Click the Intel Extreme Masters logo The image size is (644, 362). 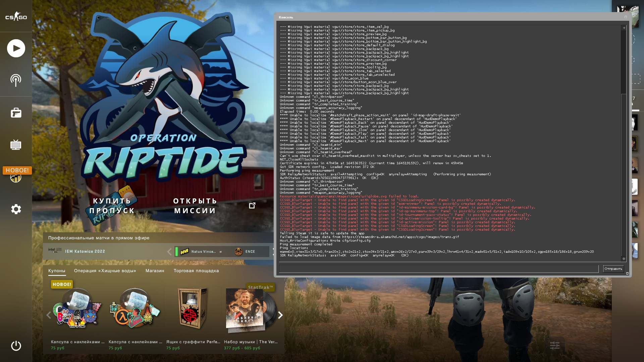coord(55,250)
